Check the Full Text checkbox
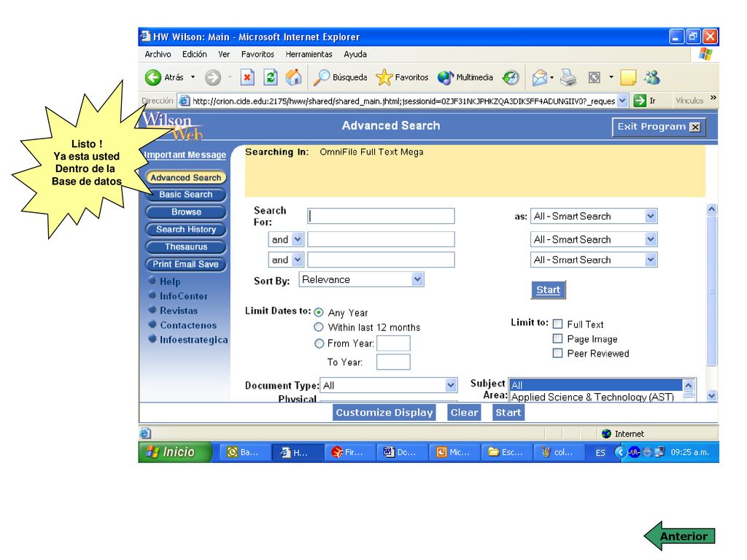This screenshot has height=560, width=747. pyautogui.click(x=557, y=324)
